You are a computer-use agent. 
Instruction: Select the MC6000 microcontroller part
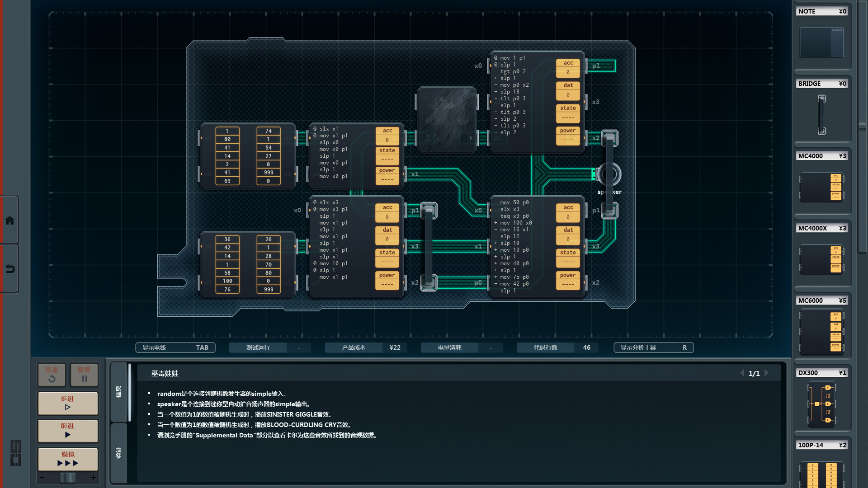(x=821, y=332)
